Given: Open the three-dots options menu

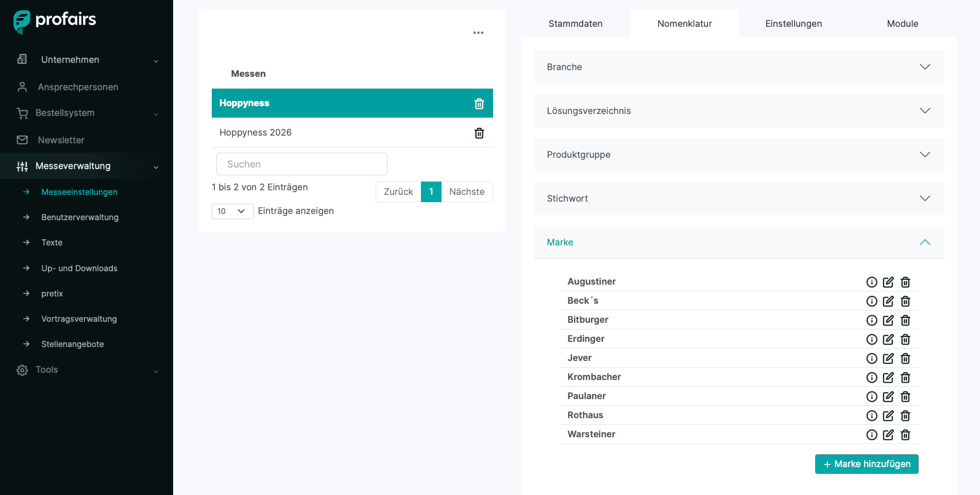Looking at the screenshot, I should 478,32.
